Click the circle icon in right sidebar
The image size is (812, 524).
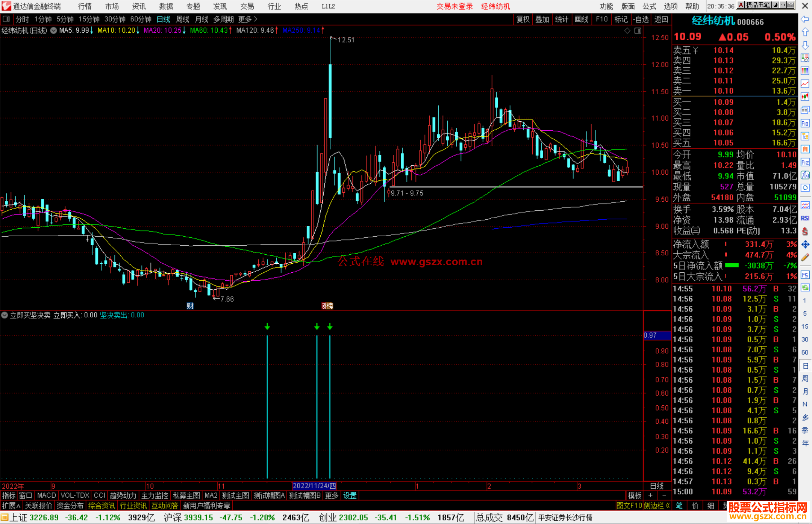[805, 188]
